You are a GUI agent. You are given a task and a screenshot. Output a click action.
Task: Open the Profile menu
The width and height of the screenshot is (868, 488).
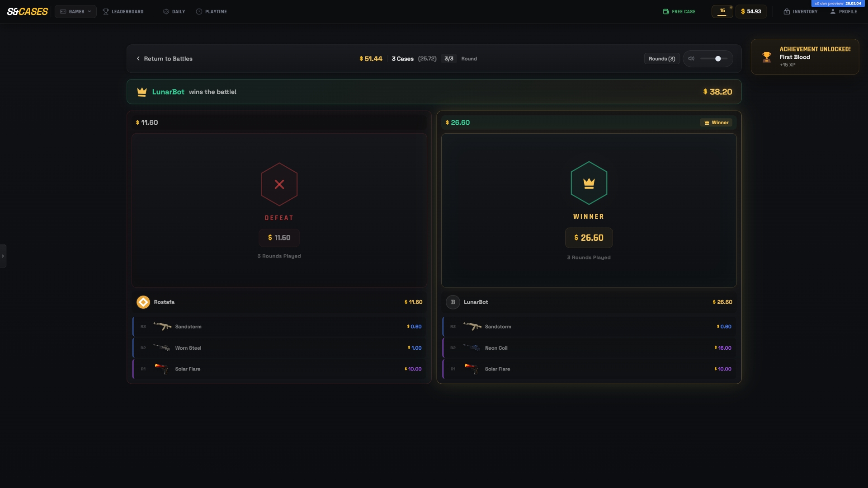pyautogui.click(x=843, y=12)
